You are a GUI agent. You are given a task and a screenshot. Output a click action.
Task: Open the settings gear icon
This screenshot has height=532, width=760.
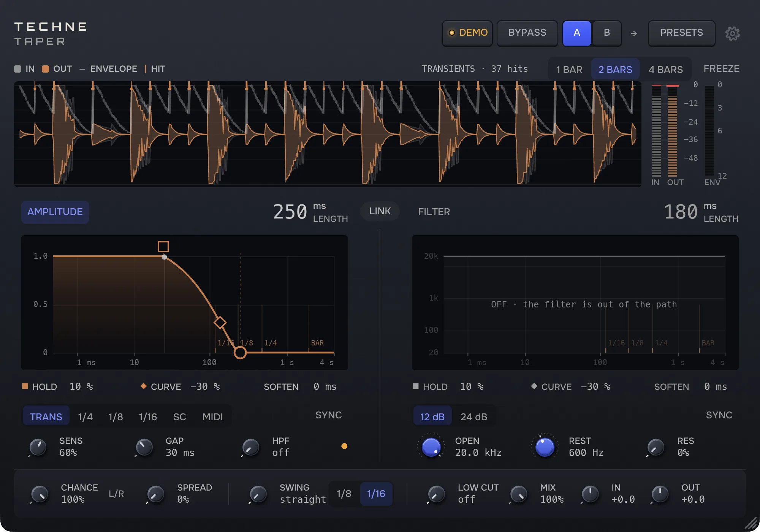pos(732,33)
